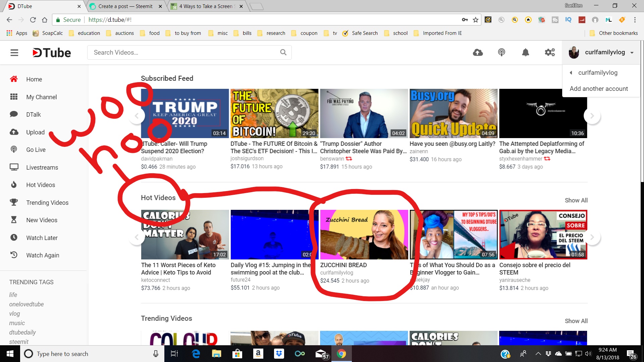This screenshot has height=362, width=644.
Task: Open the coupon bookmarks folder
Action: click(x=304, y=33)
